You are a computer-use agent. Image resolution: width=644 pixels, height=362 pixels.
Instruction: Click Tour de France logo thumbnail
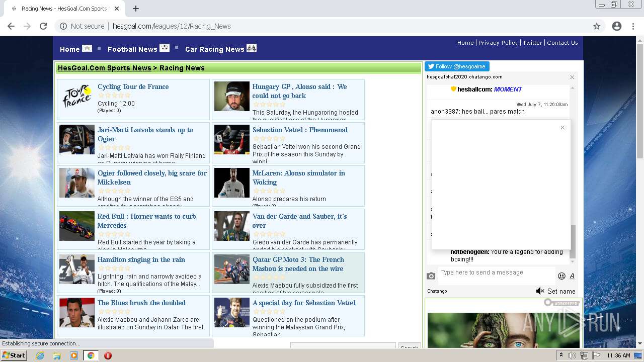click(77, 97)
